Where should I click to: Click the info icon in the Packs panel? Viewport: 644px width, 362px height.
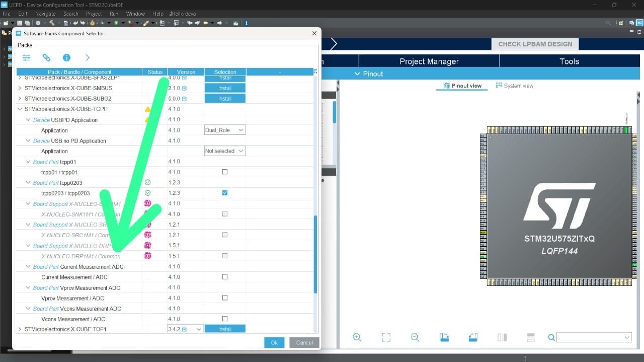tap(66, 57)
